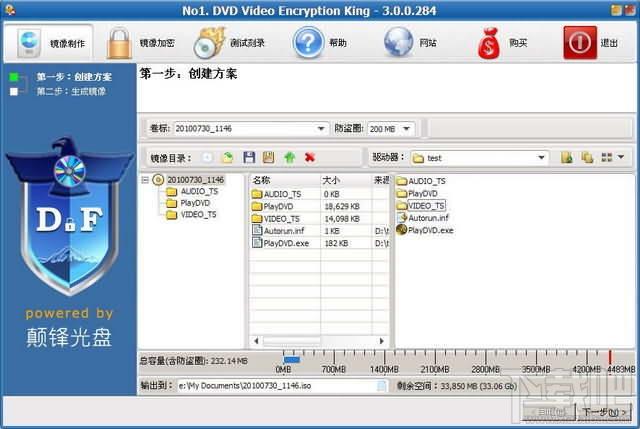
Task: Click the padlock encryption icon
Action: [x=119, y=43]
